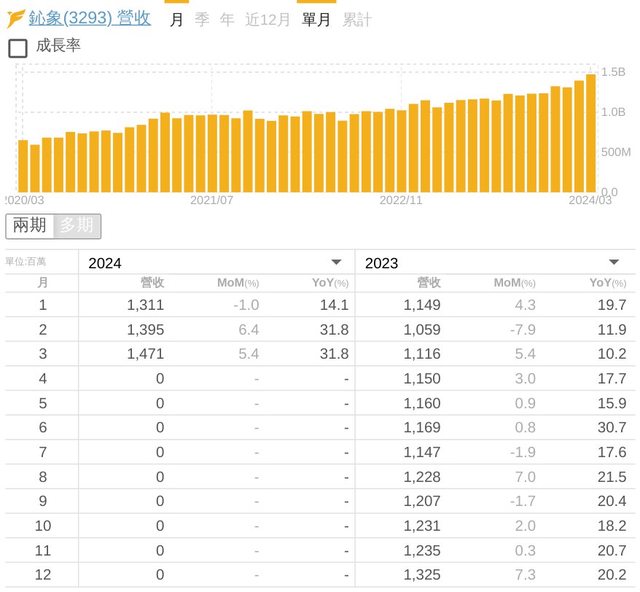Click the first chart bar at 2020/03
640x592 pixels.
click(x=23, y=166)
